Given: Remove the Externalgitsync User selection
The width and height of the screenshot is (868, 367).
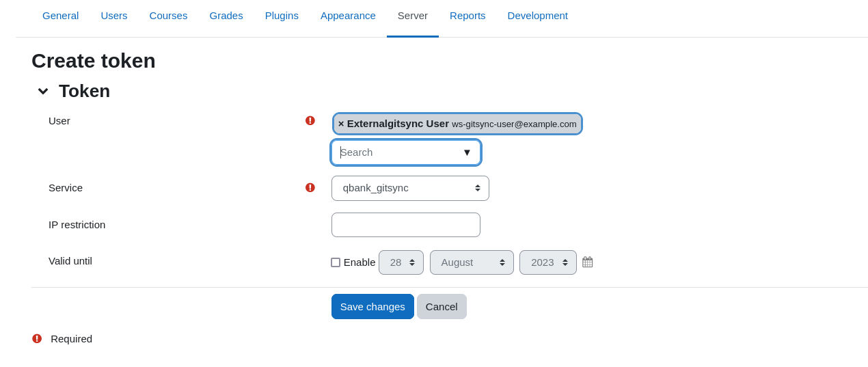Looking at the screenshot, I should click(x=341, y=124).
